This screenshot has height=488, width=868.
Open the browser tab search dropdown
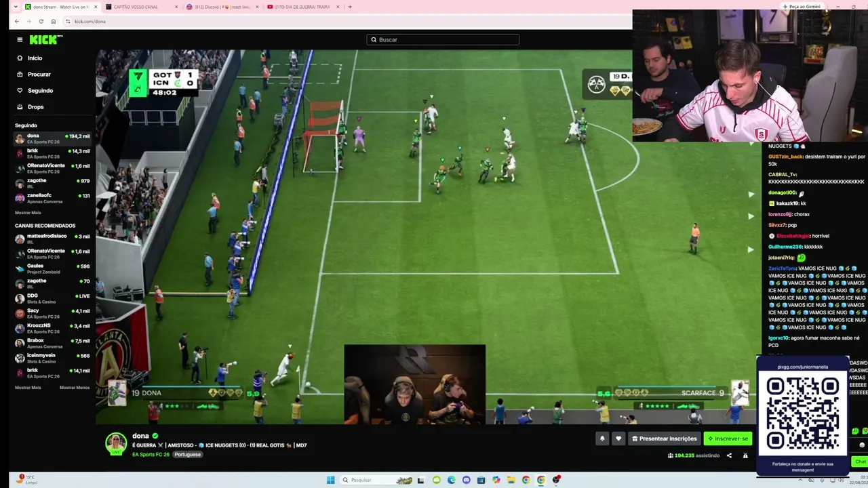pos(16,7)
